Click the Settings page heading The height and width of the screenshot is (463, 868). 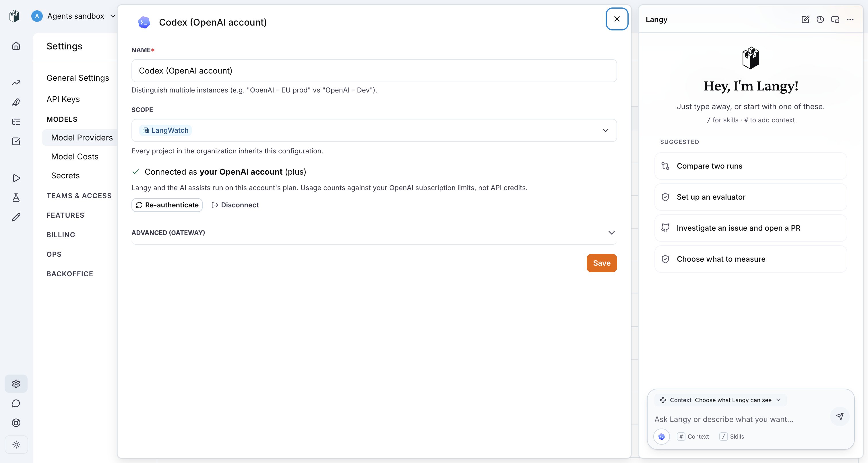pyautogui.click(x=64, y=46)
